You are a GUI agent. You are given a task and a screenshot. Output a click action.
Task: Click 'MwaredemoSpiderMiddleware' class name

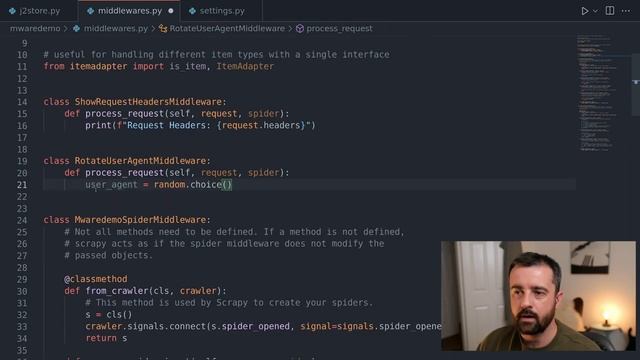[140, 220]
